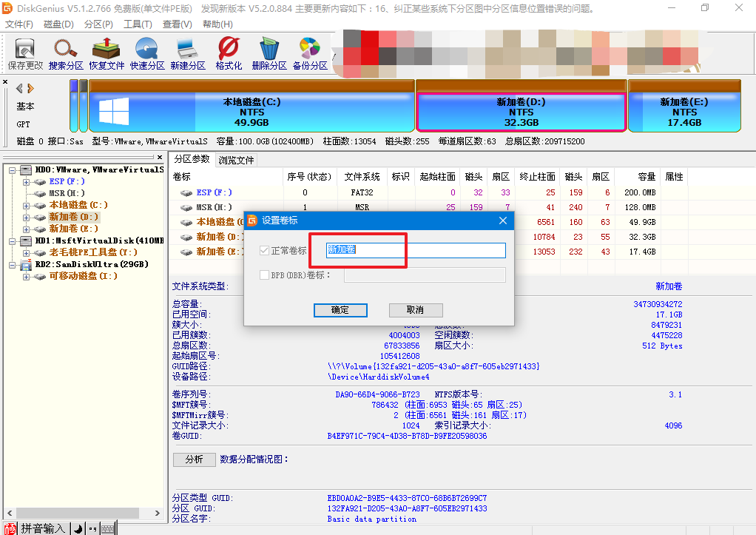The image size is (756, 535).
Task: Click the 确定 button in dialog
Action: pos(340,310)
